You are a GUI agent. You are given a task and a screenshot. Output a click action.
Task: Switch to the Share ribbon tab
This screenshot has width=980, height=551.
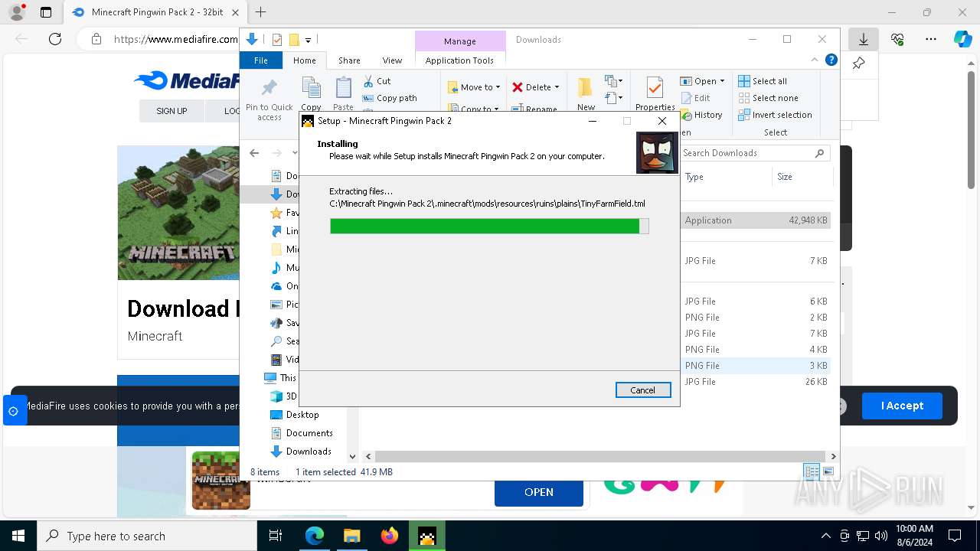coord(349,60)
